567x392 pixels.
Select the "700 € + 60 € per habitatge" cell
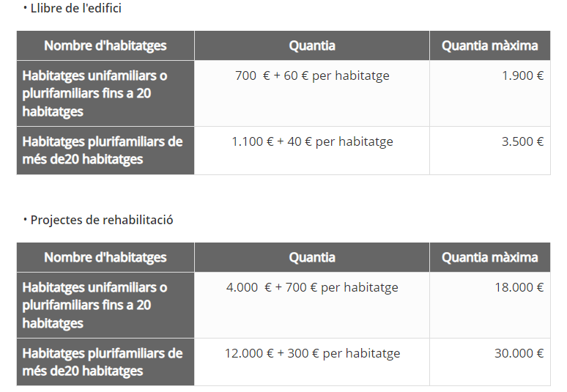(312, 76)
